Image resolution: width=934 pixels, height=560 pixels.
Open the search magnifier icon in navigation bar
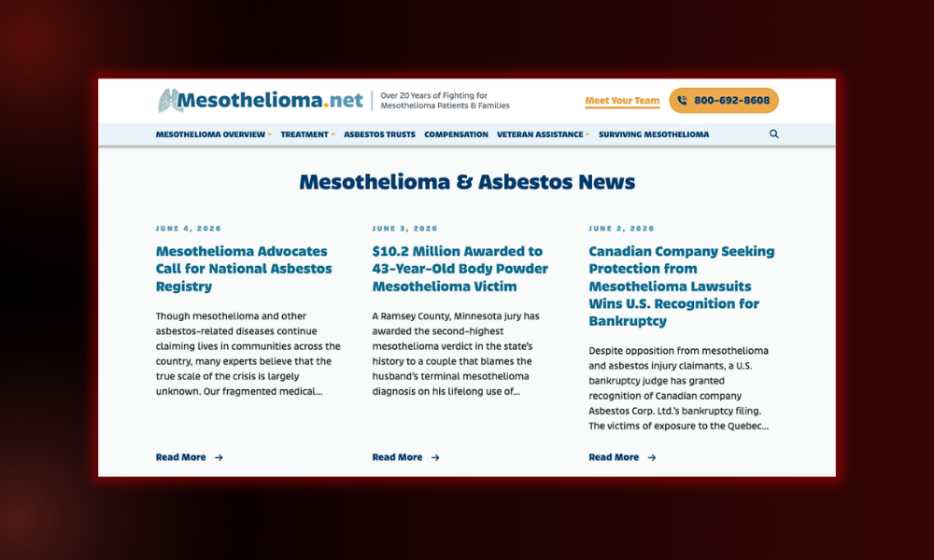[x=773, y=133]
